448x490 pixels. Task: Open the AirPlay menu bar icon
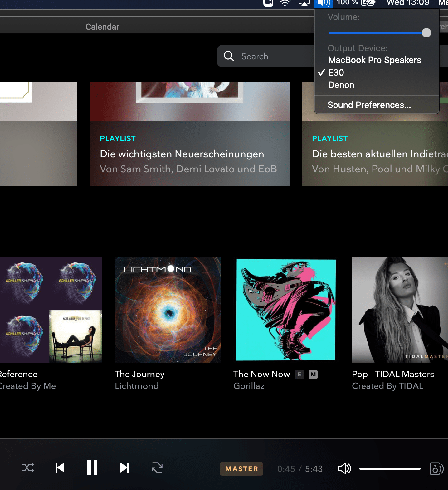(304, 3)
